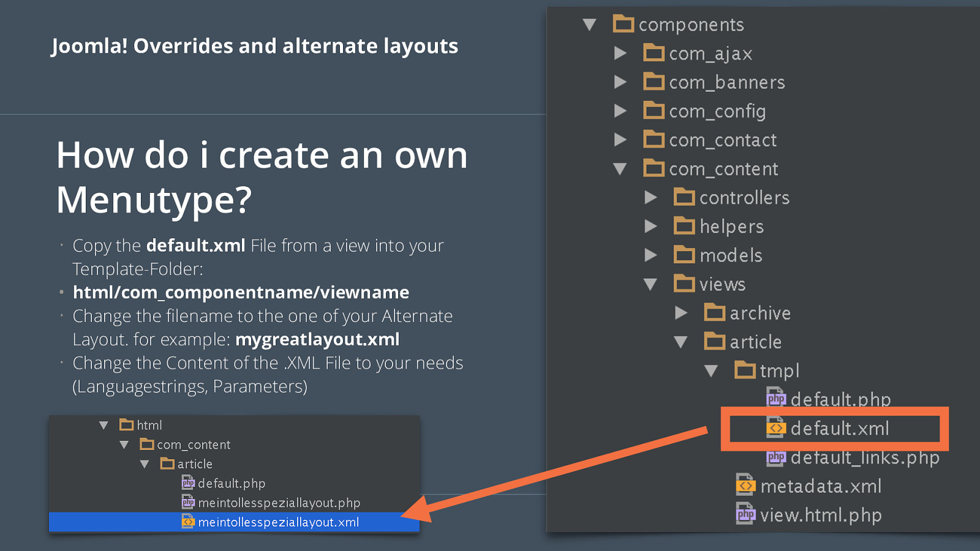Collapse the tmpl folder arrow
This screenshot has width=980, height=551.
[711, 371]
